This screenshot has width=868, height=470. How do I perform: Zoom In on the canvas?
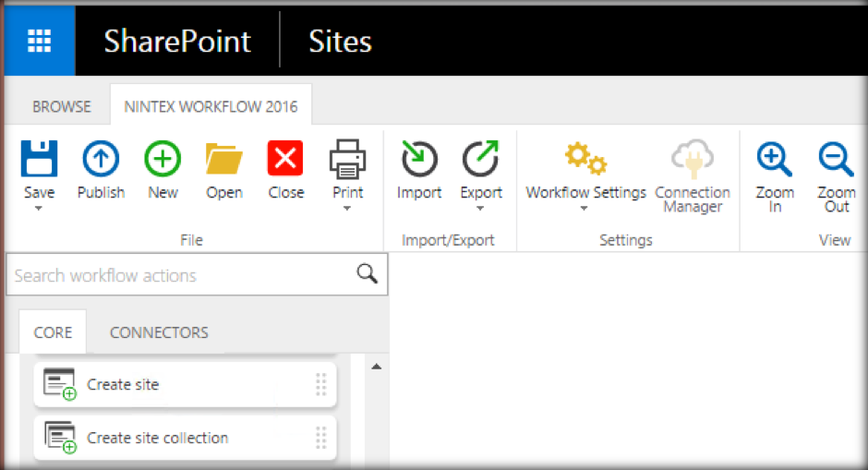click(775, 159)
